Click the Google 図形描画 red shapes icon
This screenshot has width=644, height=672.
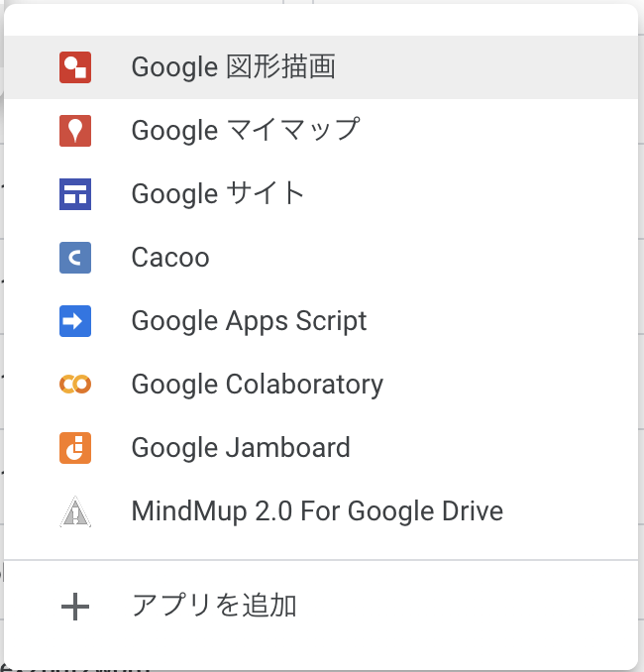[x=75, y=67]
